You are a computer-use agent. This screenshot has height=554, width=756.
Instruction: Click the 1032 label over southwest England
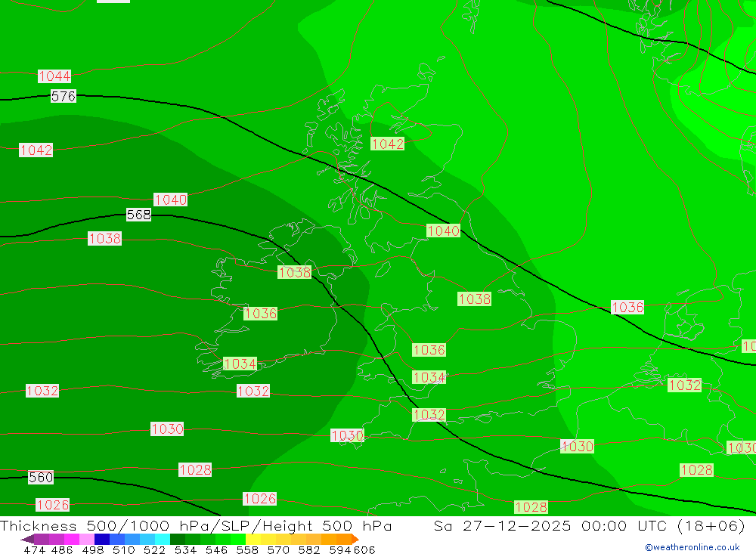[429, 415]
